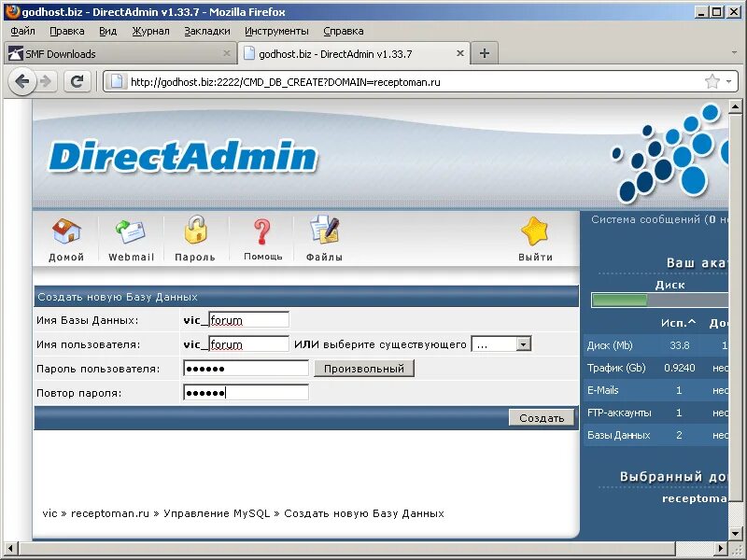Click the vertical scrollbar down arrow
Screen dimensions: 747x560
[735, 534]
